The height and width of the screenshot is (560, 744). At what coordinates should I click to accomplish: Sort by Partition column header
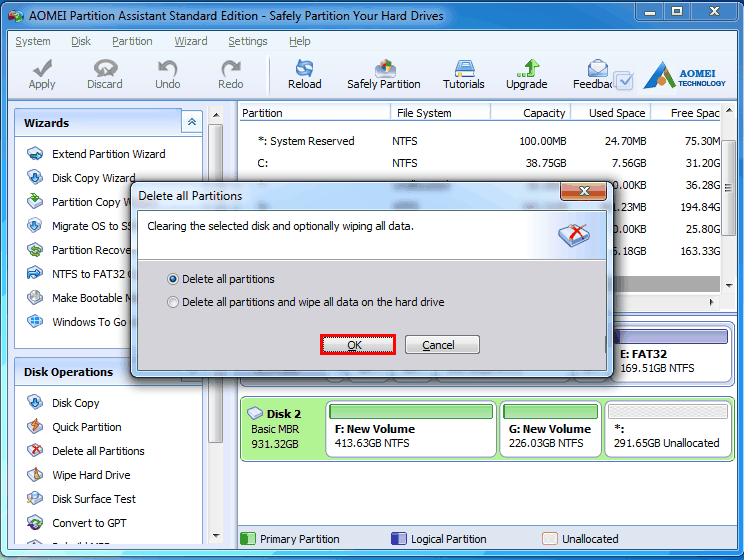pyautogui.click(x=315, y=113)
